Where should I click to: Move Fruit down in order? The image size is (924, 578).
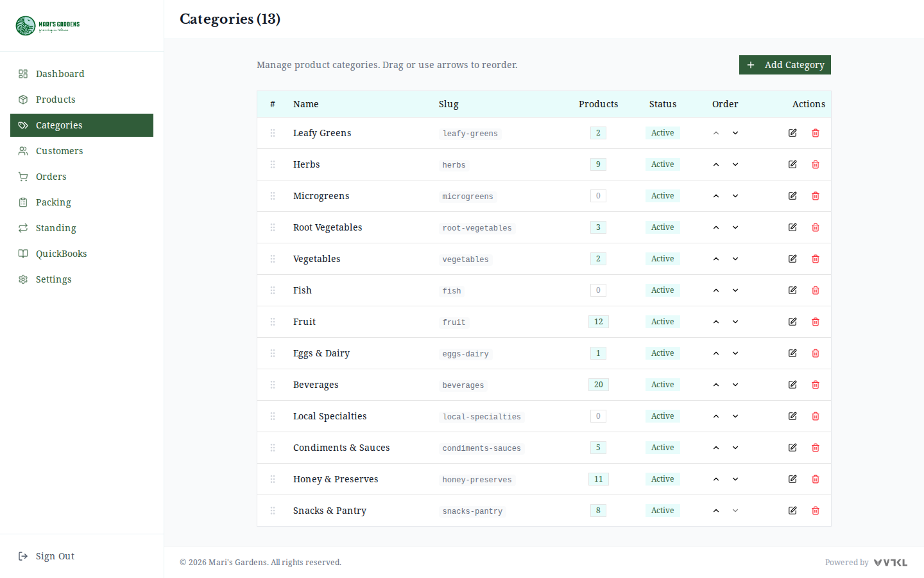coord(735,322)
